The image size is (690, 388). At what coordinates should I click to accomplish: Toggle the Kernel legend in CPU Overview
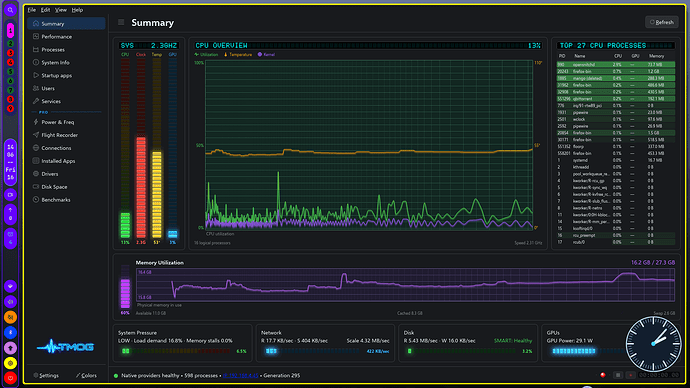(266, 55)
